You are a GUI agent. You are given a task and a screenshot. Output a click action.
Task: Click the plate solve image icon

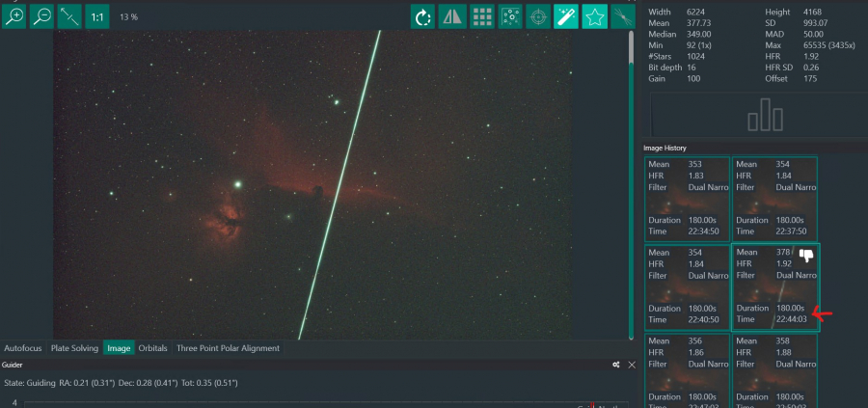coord(623,16)
